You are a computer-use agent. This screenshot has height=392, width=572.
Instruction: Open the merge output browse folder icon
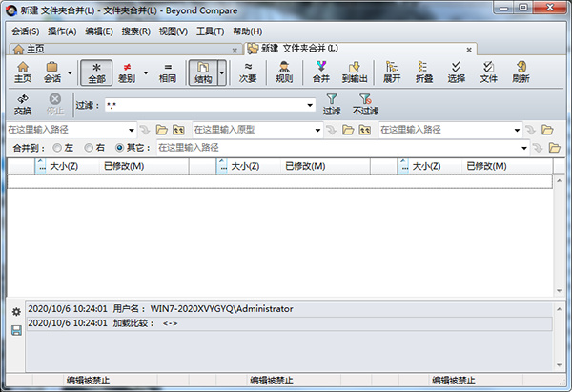click(x=555, y=148)
